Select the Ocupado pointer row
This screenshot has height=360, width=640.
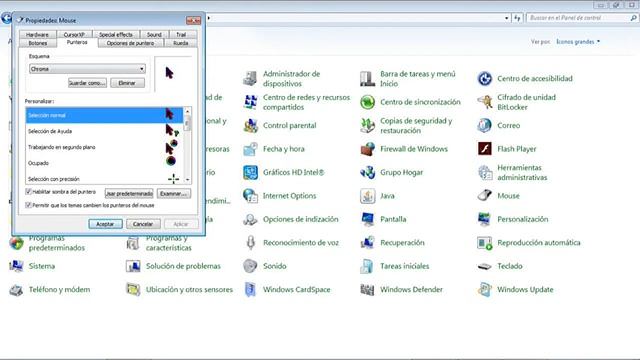pos(104,163)
